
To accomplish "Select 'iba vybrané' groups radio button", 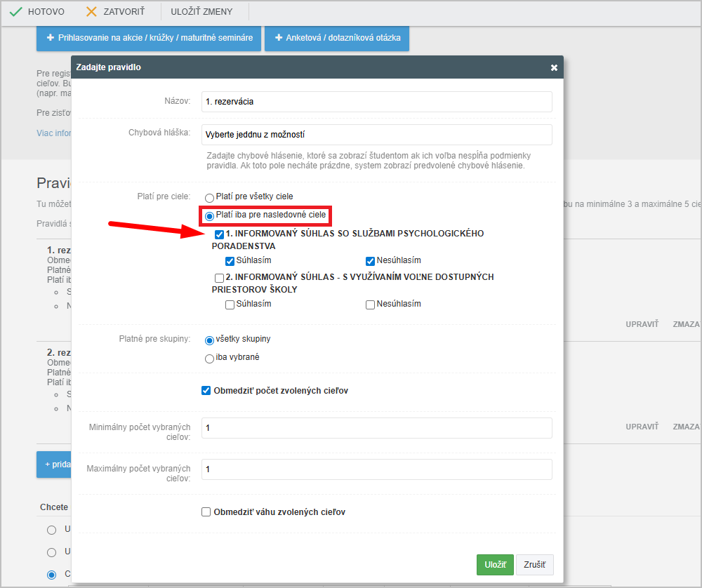I will (x=209, y=359).
